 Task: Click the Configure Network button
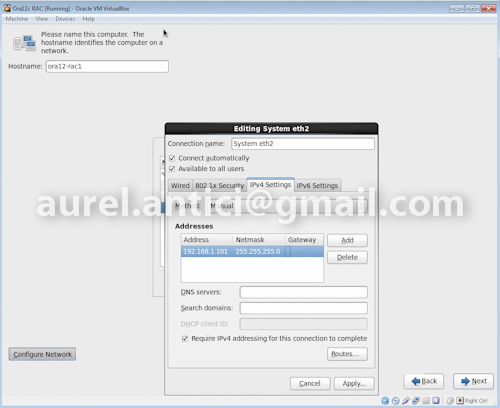pos(42,354)
